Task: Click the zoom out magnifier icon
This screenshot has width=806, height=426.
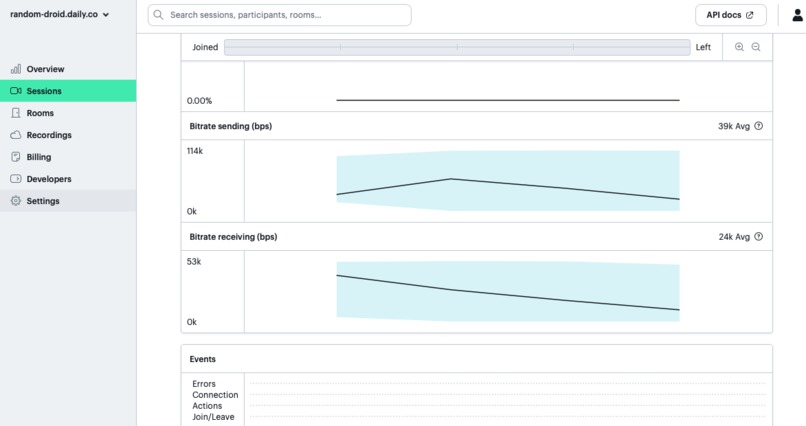Action: pos(756,47)
